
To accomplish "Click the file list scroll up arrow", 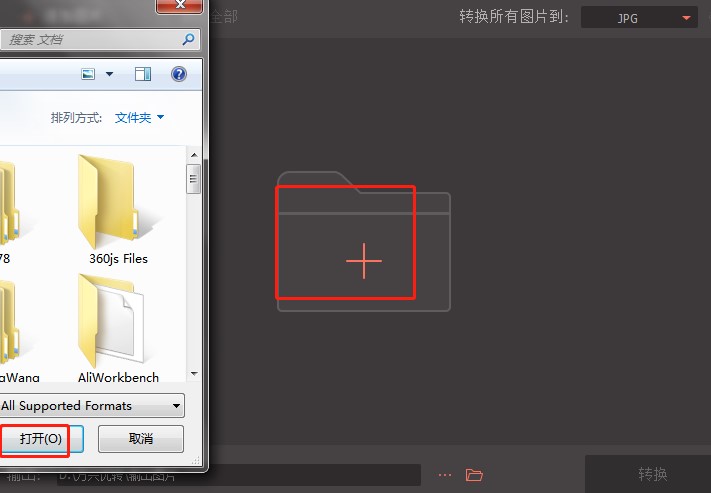I will (194, 155).
